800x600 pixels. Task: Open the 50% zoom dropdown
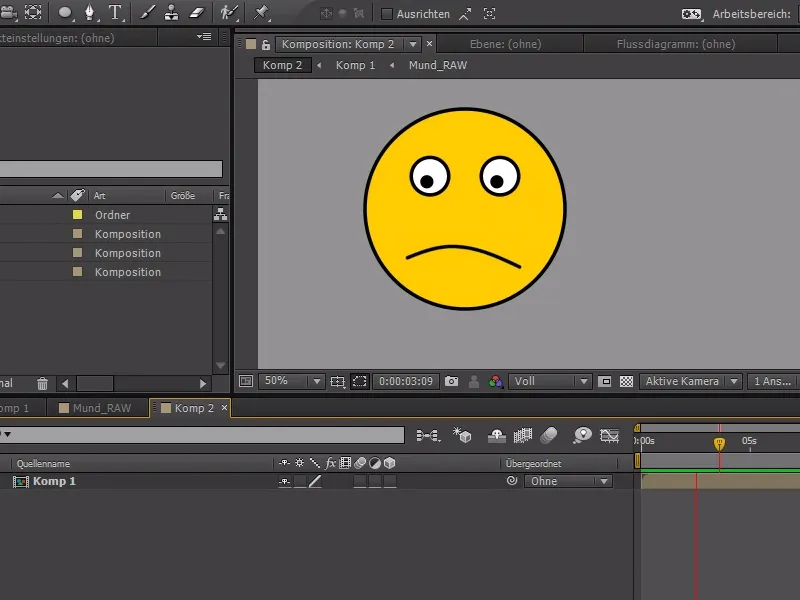[317, 381]
